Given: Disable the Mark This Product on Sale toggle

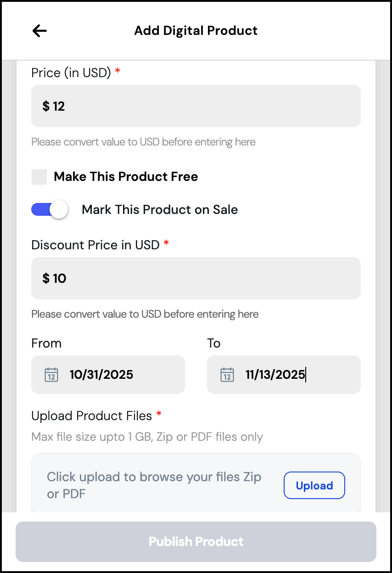Looking at the screenshot, I should click(50, 210).
